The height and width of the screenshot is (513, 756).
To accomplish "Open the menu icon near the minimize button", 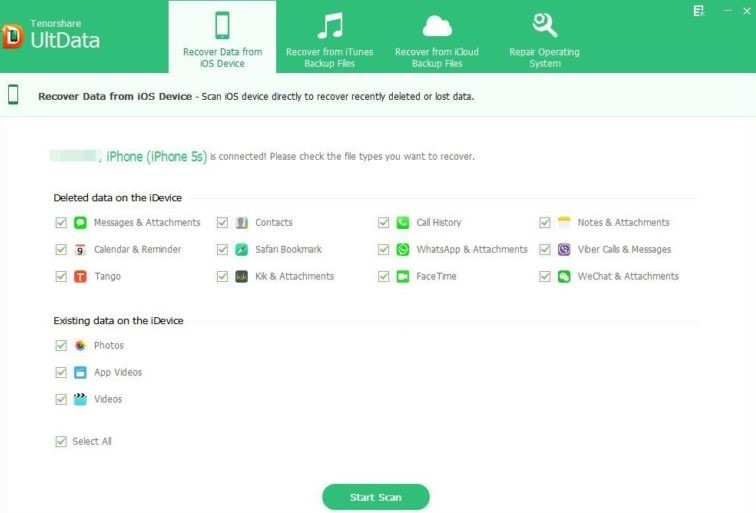I will coord(699,11).
